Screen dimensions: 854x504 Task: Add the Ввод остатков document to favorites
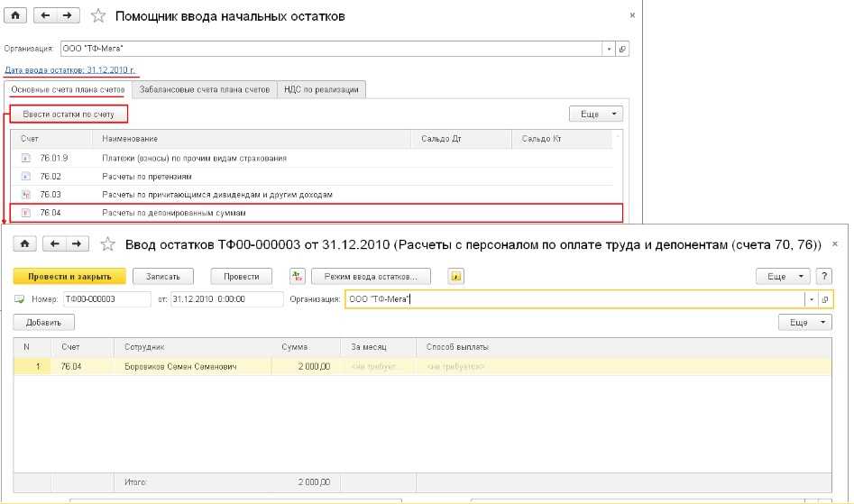tap(108, 243)
